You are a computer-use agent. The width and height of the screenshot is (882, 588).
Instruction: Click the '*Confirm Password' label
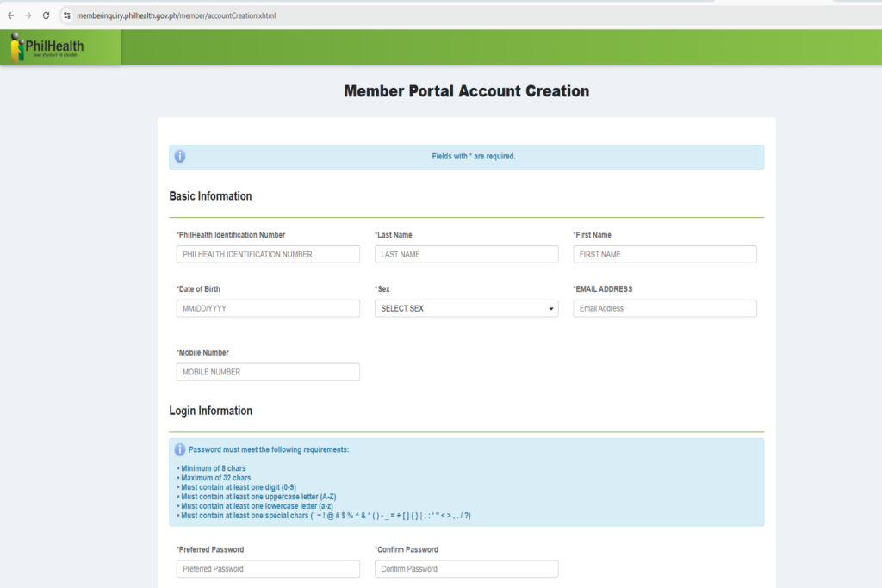point(407,550)
